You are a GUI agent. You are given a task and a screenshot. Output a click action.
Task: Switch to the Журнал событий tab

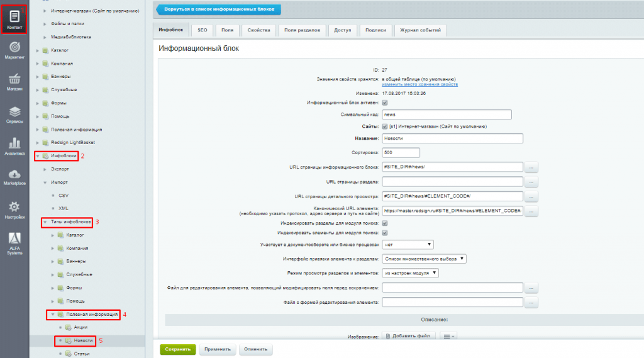click(420, 30)
